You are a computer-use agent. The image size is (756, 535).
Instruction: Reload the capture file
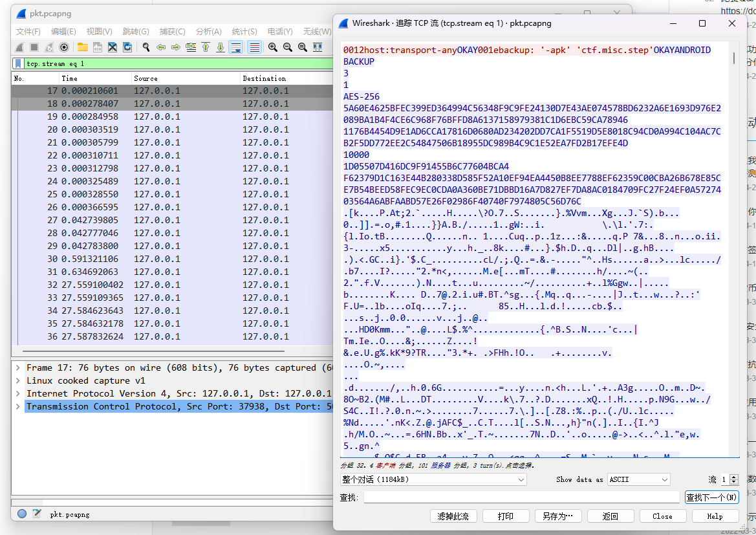127,47
